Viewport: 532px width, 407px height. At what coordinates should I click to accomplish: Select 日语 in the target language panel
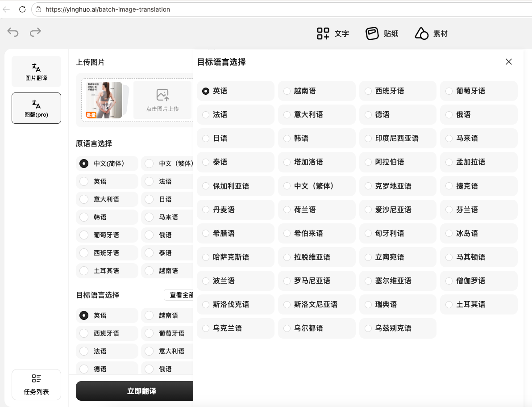236,138
